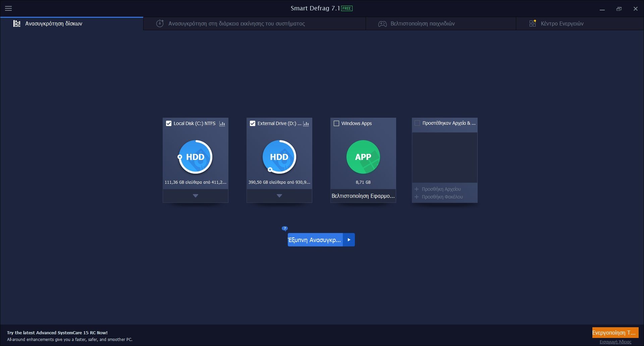This screenshot has height=346, width=644.
Task: Click the Local Disk (C:) HDD circle icon
Action: (195, 157)
